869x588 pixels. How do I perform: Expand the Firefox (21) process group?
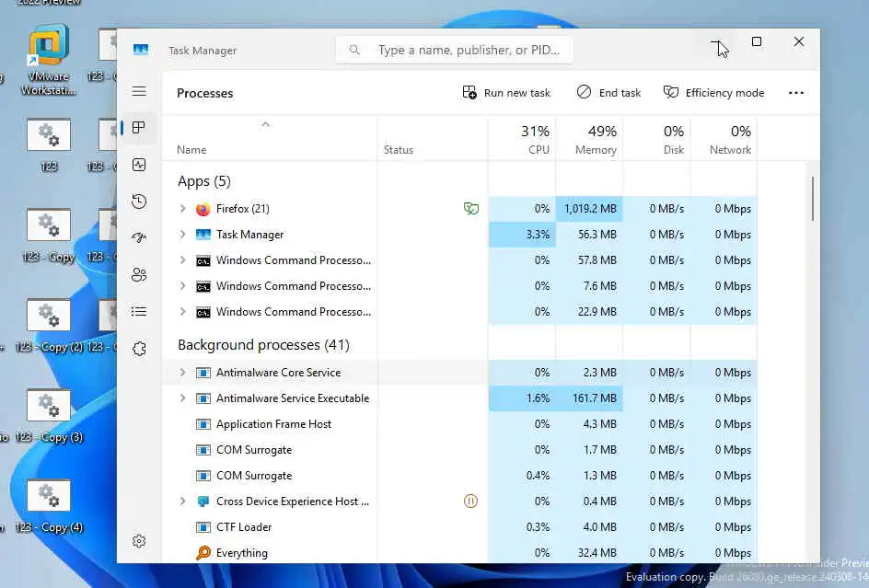[182, 208]
